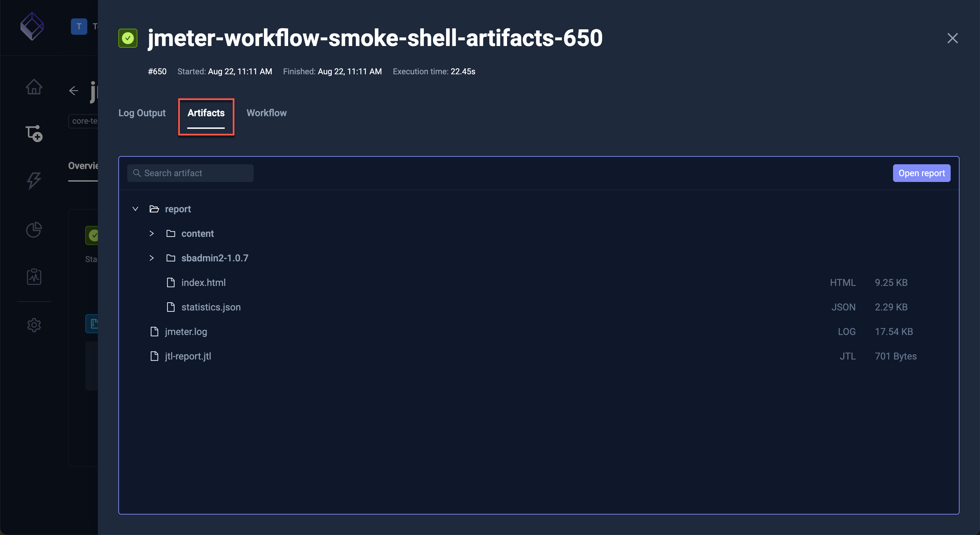Viewport: 980px width, 535px height.
Task: Select the Workflow tab
Action: click(266, 113)
